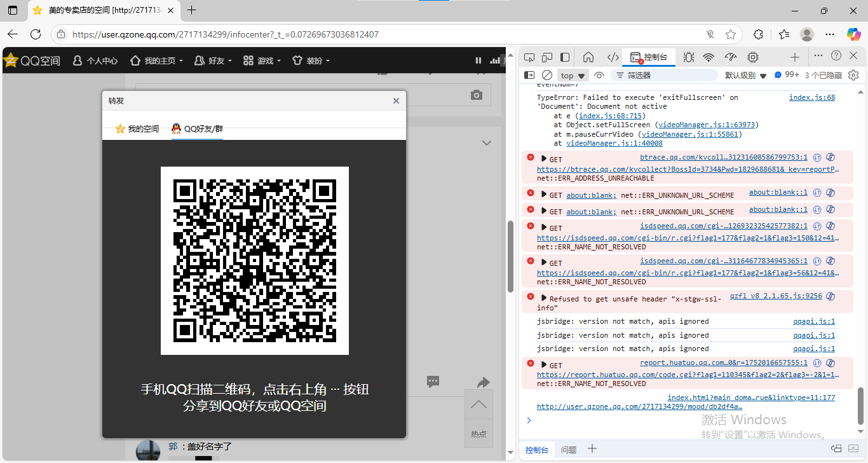The width and height of the screenshot is (868, 463).
Task: Open the DevTools Elements tab icon
Action: (x=613, y=57)
